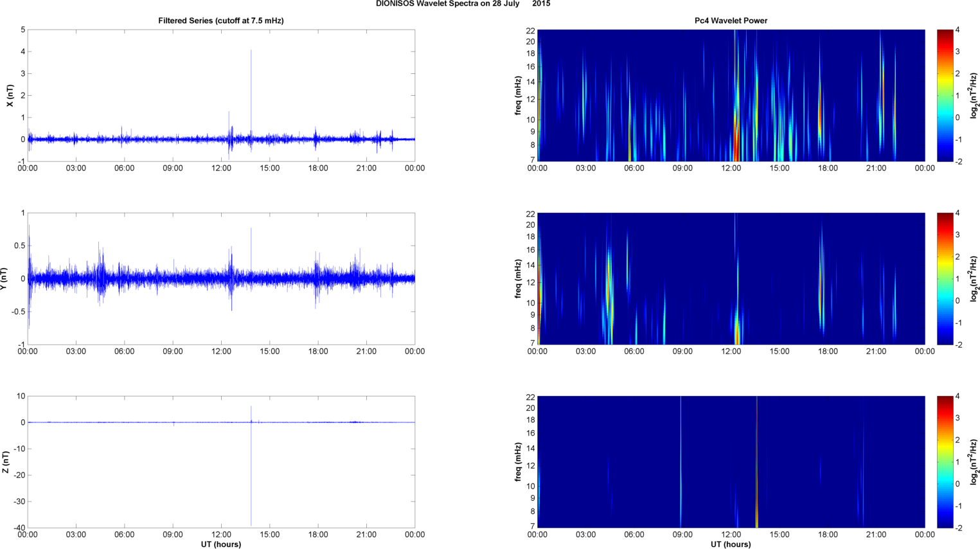Click the "9" frequency tick of the bottom spectrogram

coord(533,498)
